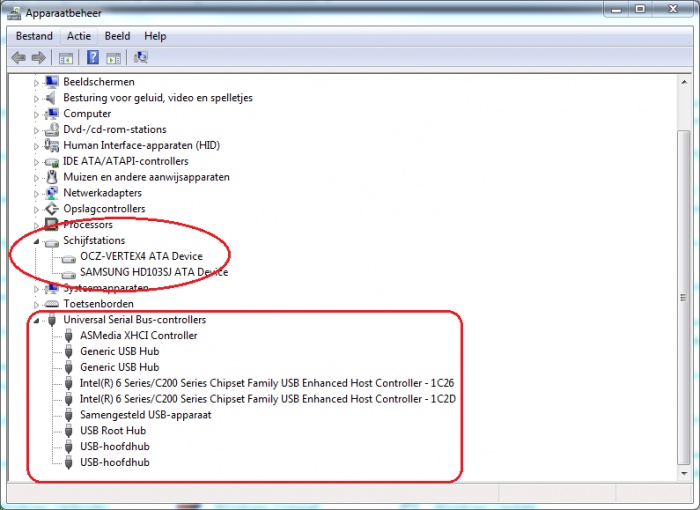
Task: Expand the Dvd-/cd-rom-stations node
Action: pyautogui.click(x=37, y=130)
